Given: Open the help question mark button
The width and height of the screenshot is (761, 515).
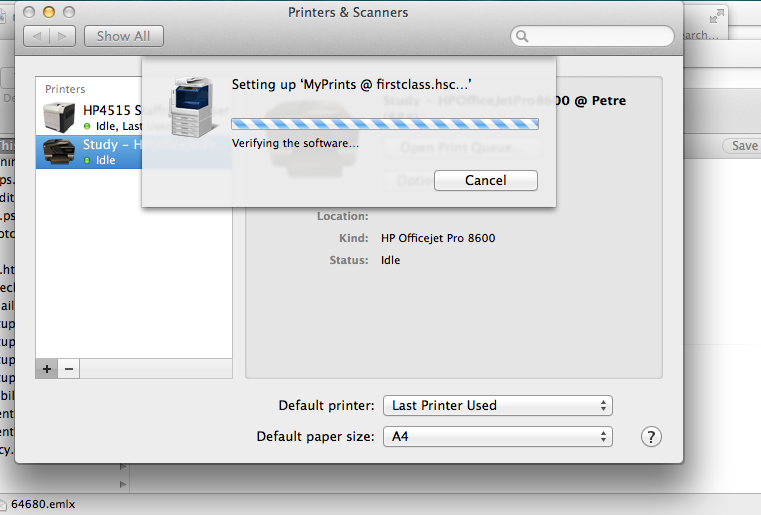Looking at the screenshot, I should coord(651,437).
